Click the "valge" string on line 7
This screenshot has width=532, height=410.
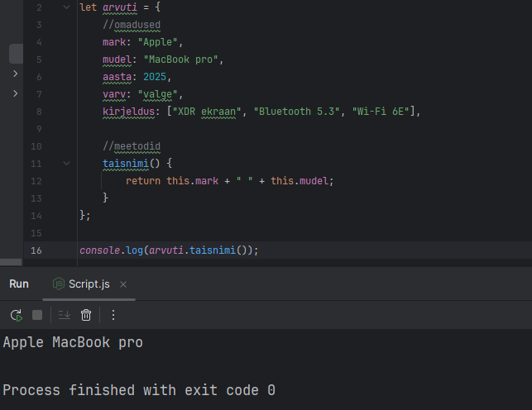pos(155,94)
